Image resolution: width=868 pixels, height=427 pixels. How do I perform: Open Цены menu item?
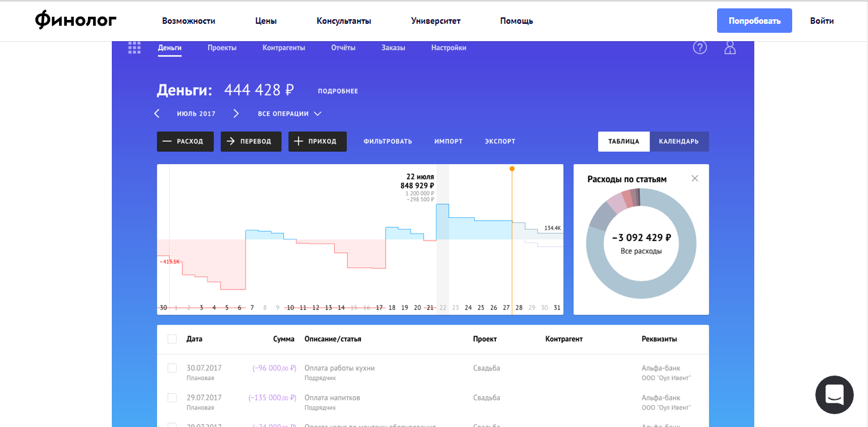266,21
